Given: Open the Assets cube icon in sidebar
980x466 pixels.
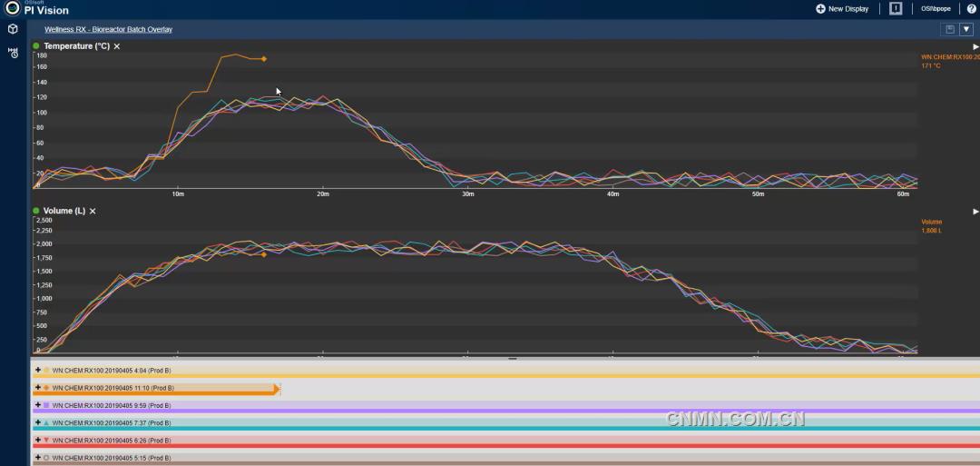Looking at the screenshot, I should point(13,29).
